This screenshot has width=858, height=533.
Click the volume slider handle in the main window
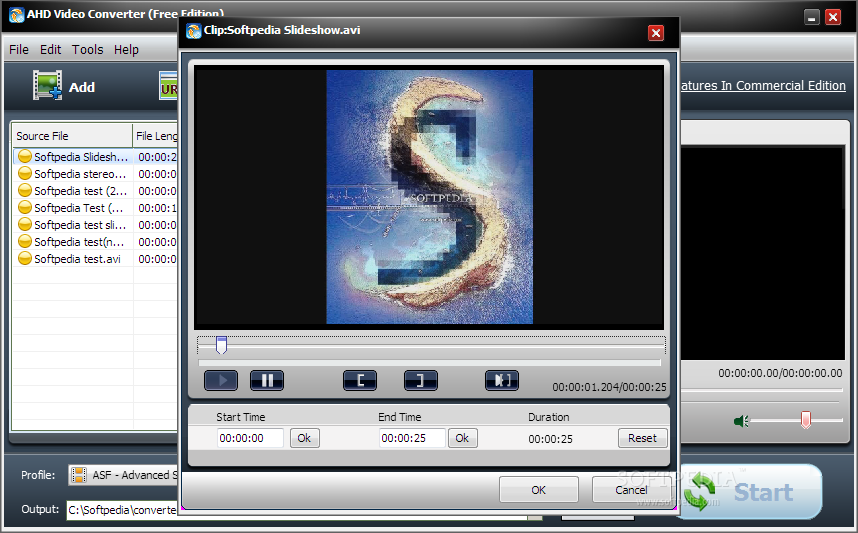805,420
